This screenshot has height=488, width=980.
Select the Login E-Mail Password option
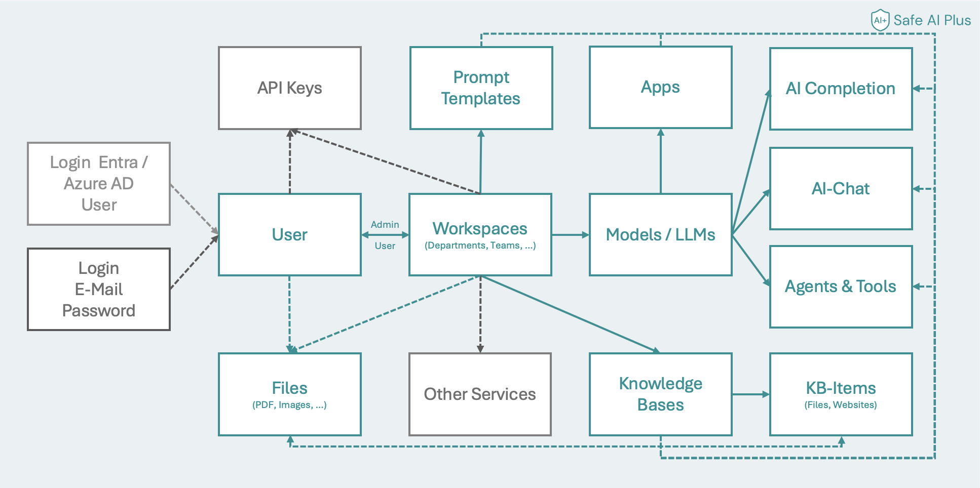point(98,289)
